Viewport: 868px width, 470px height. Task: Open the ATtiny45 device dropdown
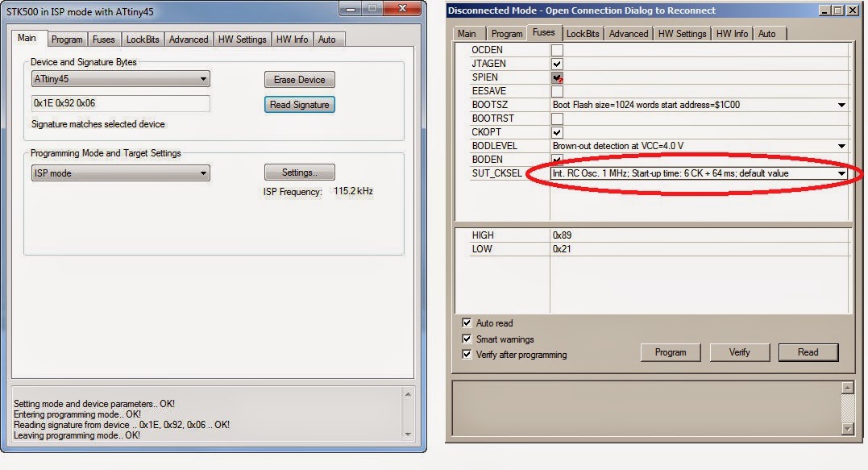point(121,79)
